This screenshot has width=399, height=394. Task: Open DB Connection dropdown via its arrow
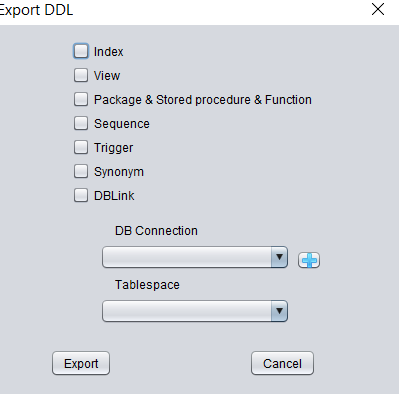[x=279, y=257]
